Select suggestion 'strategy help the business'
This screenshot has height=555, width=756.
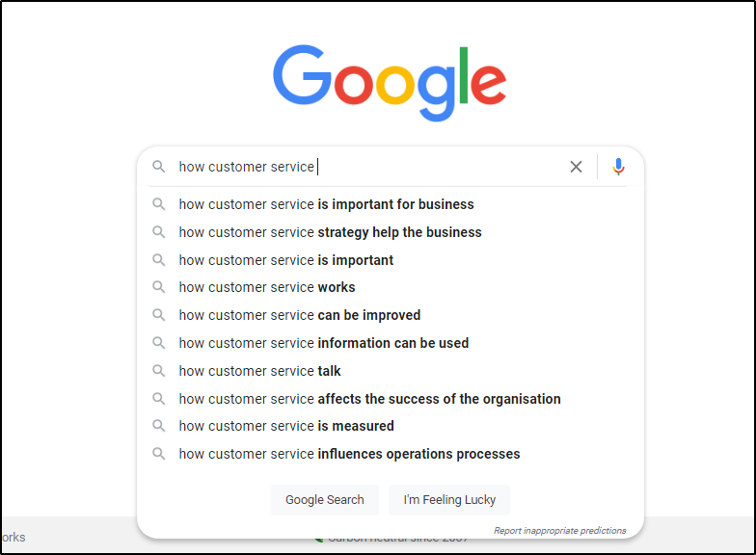pyautogui.click(x=330, y=232)
